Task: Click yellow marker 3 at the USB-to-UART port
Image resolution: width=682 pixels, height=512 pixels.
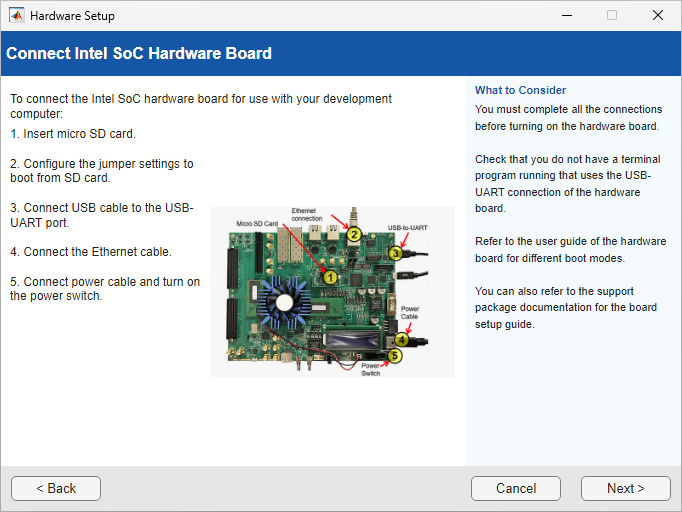Action: tap(395, 254)
